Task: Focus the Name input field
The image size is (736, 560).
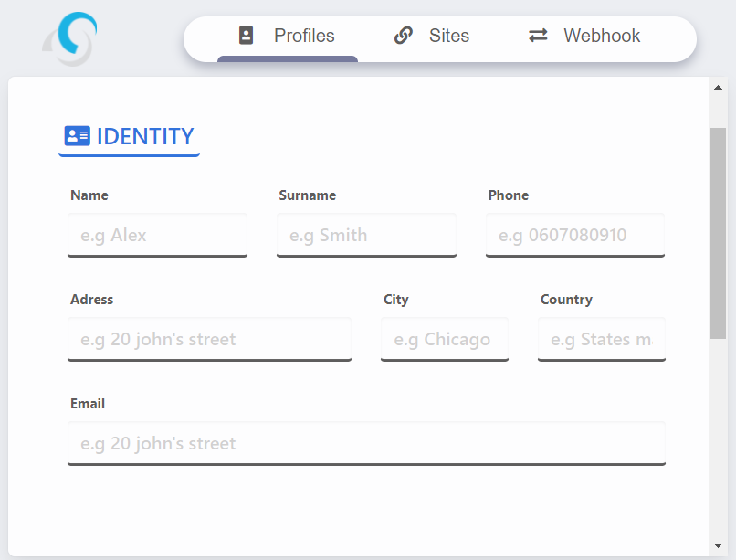Action: point(157,235)
